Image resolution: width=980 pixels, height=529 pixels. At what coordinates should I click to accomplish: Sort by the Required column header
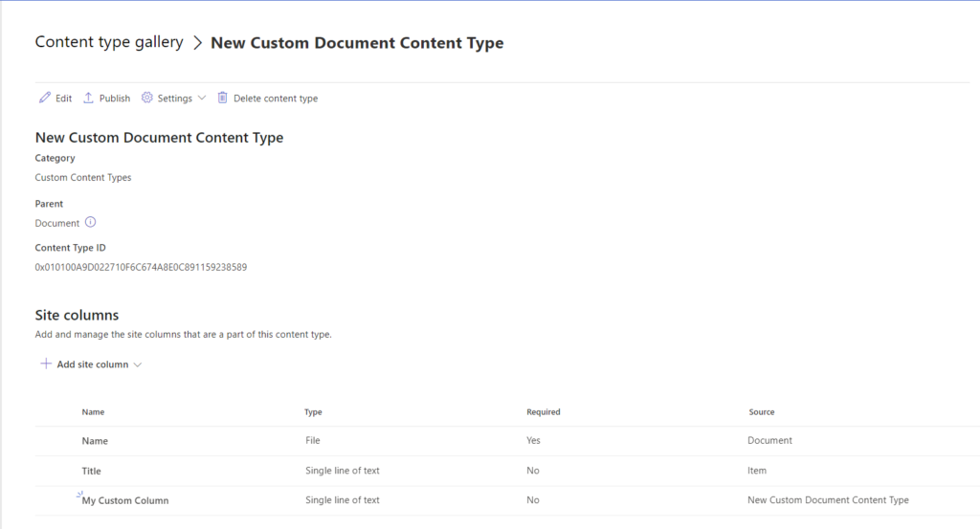[x=544, y=411]
